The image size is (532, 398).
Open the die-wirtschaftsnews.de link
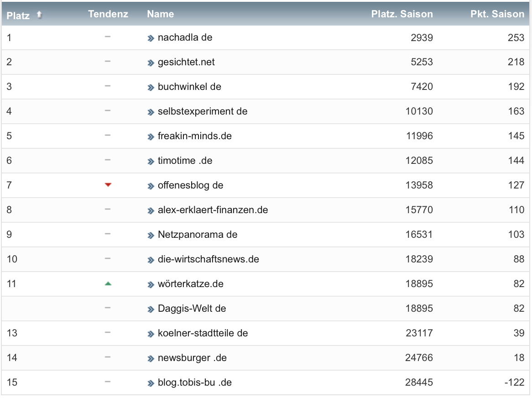coord(209,259)
